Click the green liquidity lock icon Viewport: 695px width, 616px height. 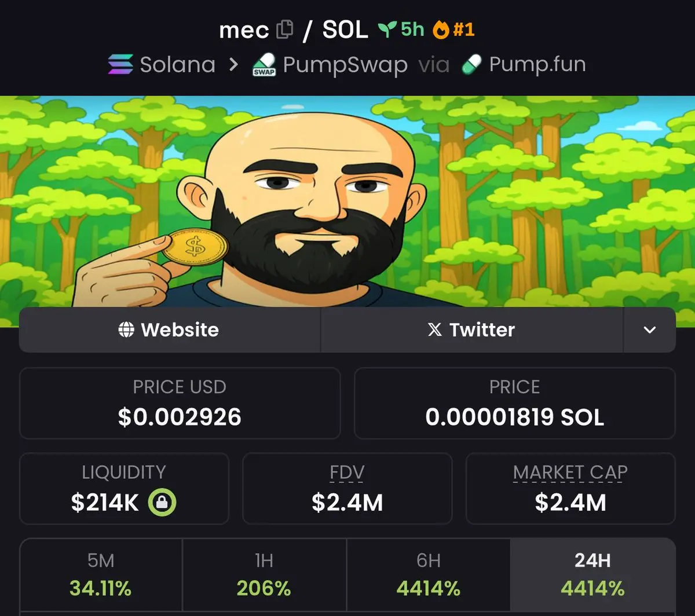[x=162, y=503]
